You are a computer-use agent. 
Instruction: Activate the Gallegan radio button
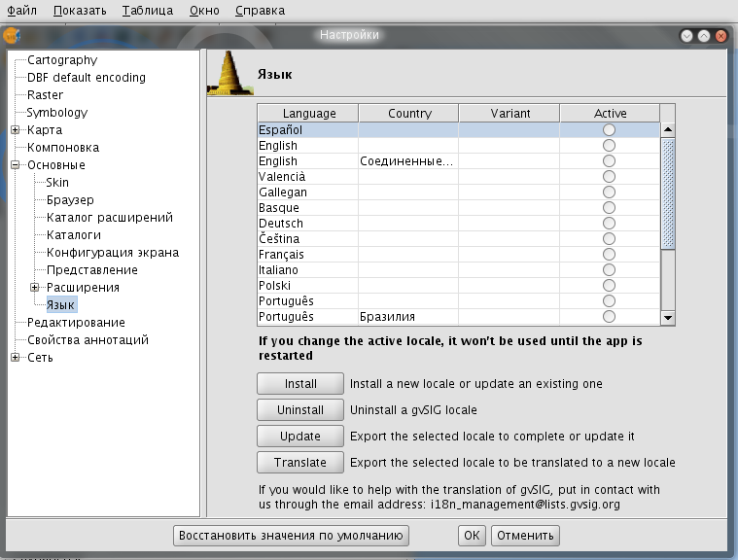click(609, 192)
